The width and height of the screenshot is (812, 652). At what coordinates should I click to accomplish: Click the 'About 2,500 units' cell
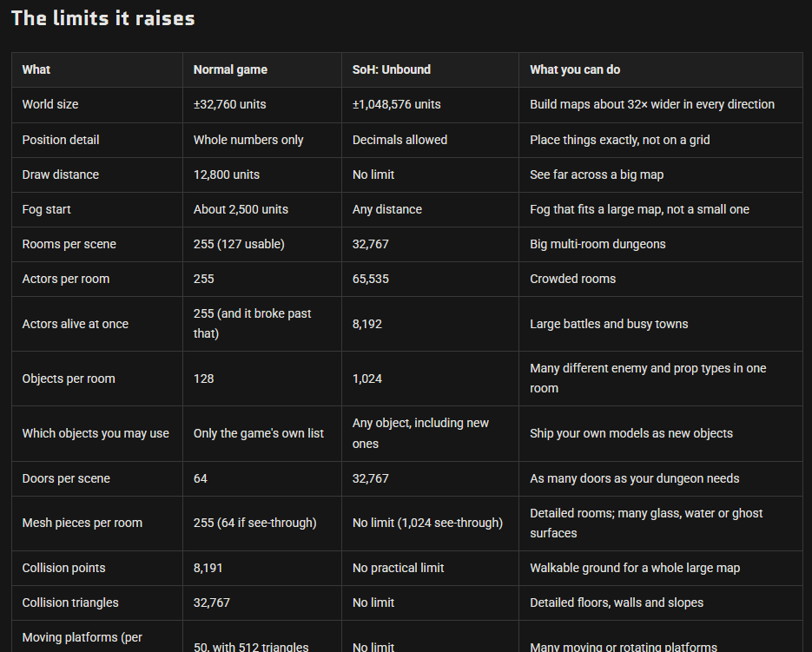click(241, 209)
